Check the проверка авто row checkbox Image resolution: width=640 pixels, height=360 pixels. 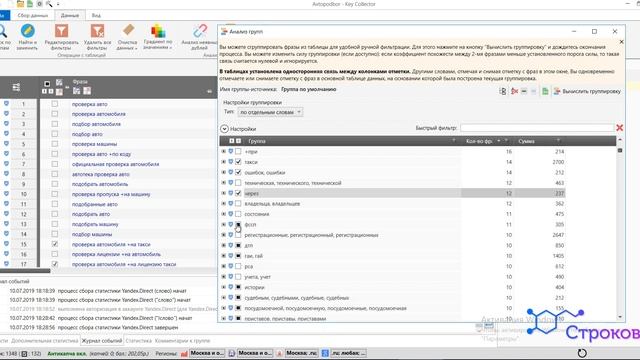pyautogui.click(x=55, y=104)
